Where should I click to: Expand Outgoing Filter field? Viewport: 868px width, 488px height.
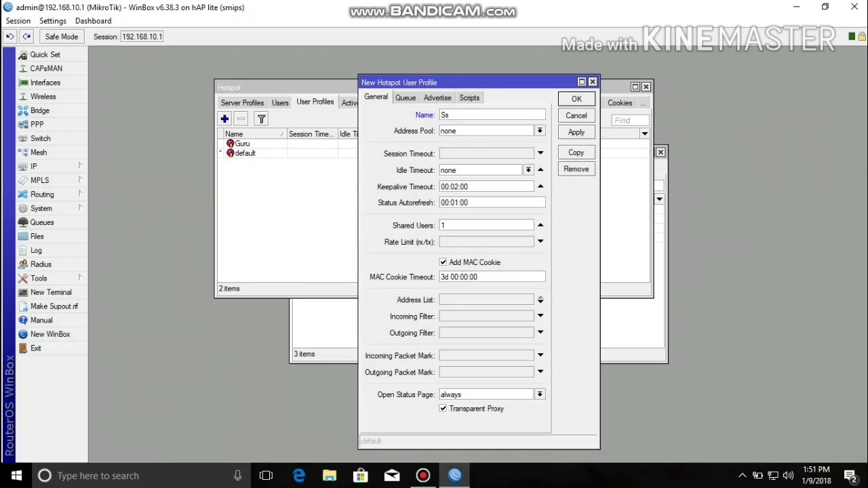click(540, 333)
